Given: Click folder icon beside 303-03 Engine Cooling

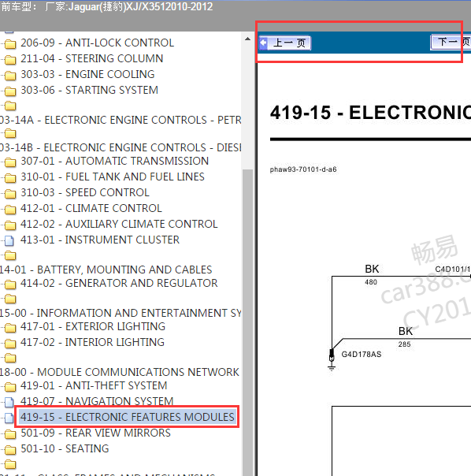Looking at the screenshot, I should (10, 76).
